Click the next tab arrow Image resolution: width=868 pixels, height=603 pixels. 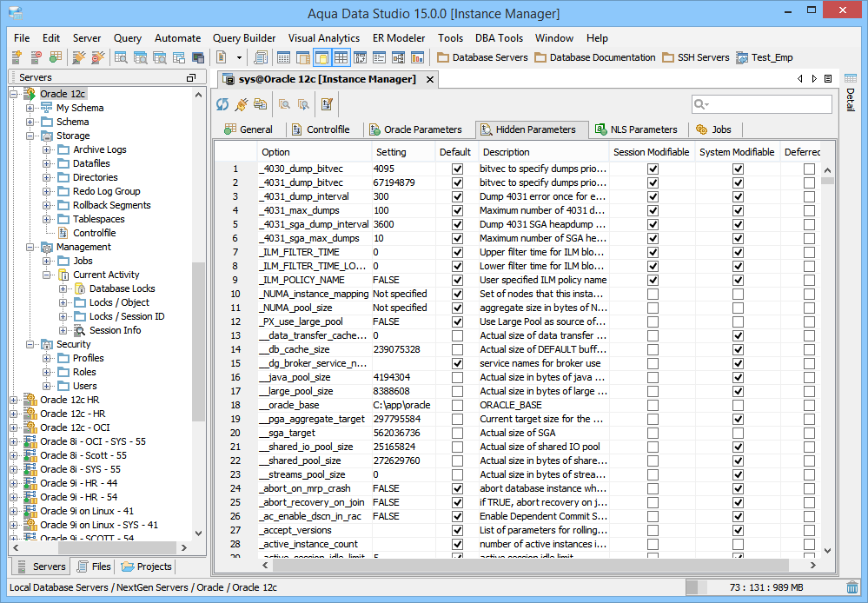(x=814, y=79)
